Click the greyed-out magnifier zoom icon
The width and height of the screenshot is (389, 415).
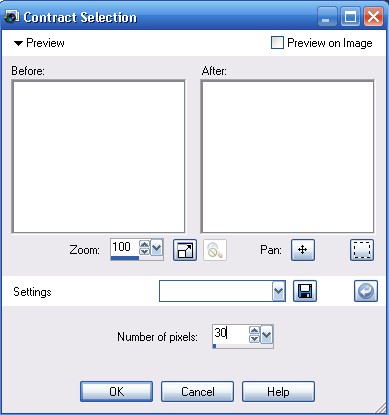coord(215,250)
